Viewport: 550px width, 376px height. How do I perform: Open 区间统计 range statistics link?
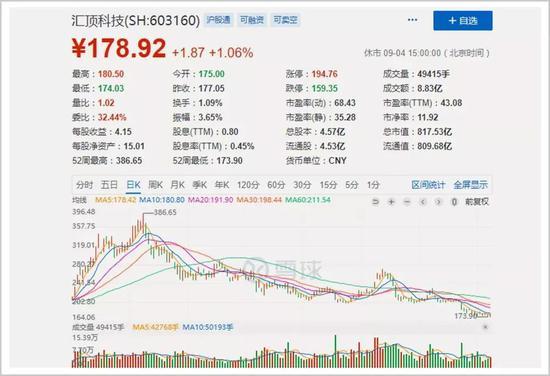(428, 185)
